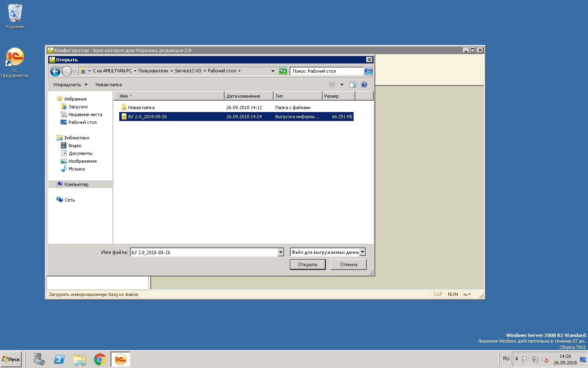Select the file 'БУ 2.0_2018-09-26' in list
Screen dimensions: 588x368
147,117
